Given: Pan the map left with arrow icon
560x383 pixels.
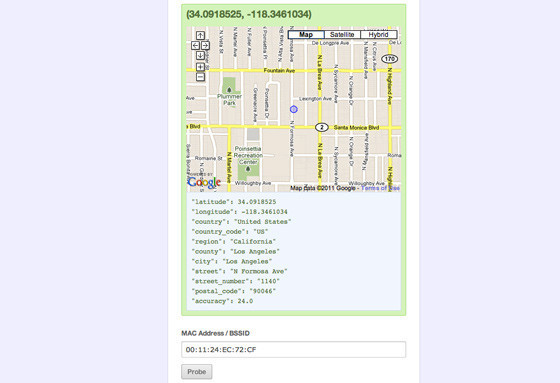Looking at the screenshot, I should click(x=195, y=45).
